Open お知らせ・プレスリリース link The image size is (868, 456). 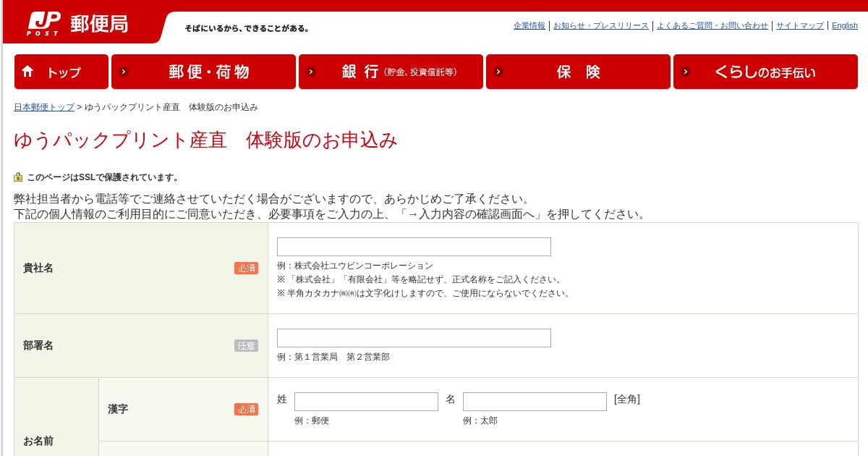(x=601, y=25)
